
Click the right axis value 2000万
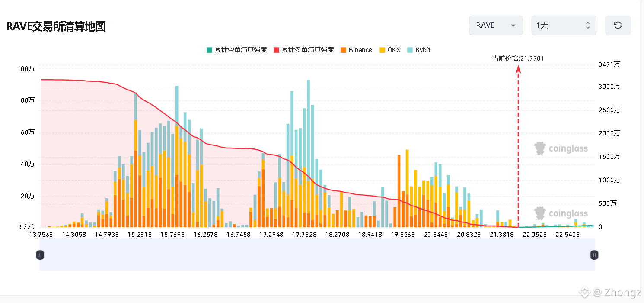(x=609, y=133)
